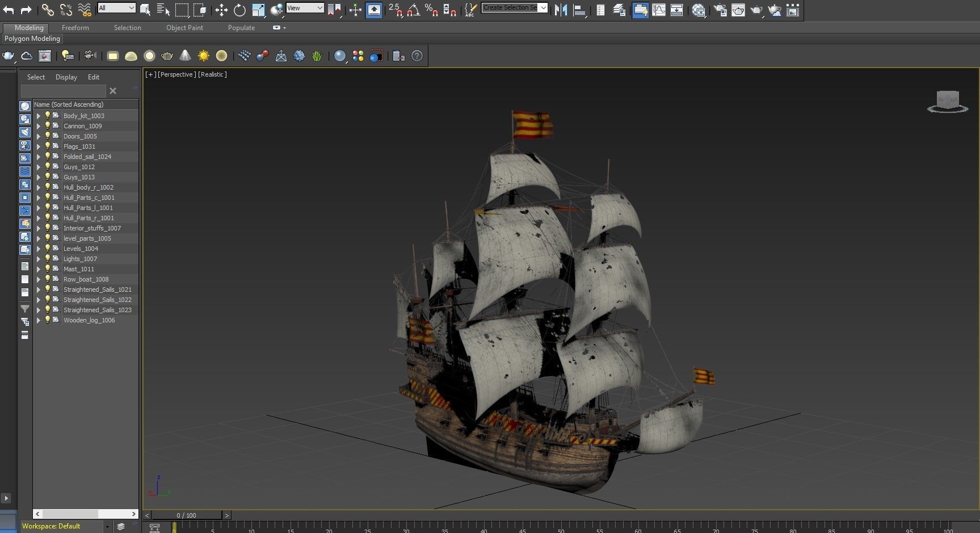This screenshot has height=533, width=980.
Task: Open the View reference coordinate dropdown
Action: pos(305,8)
